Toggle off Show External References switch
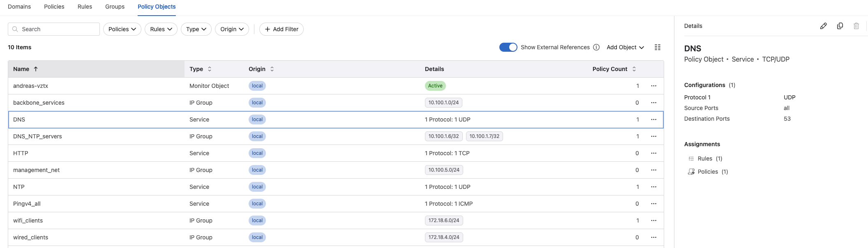 [508, 47]
